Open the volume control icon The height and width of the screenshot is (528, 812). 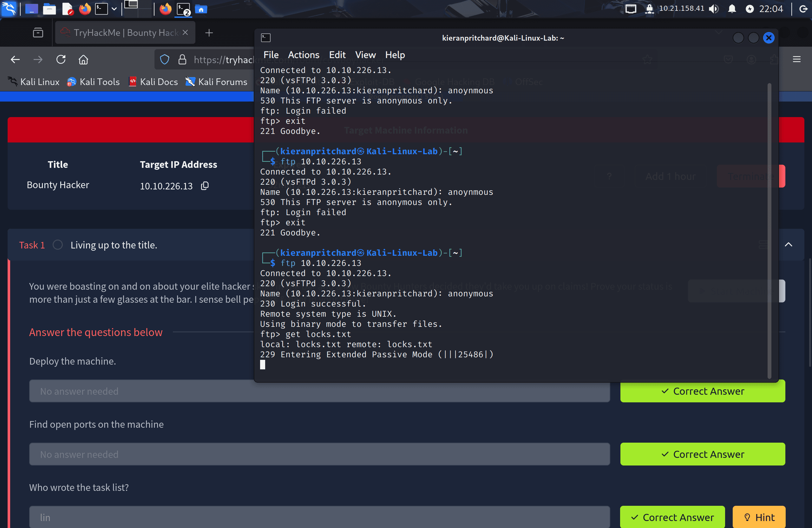point(713,9)
